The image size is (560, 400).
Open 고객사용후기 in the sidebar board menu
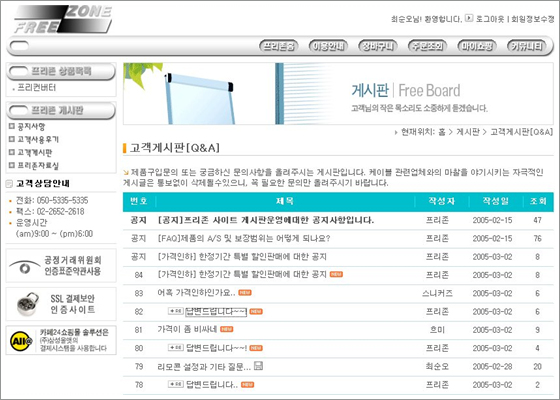coord(38,139)
